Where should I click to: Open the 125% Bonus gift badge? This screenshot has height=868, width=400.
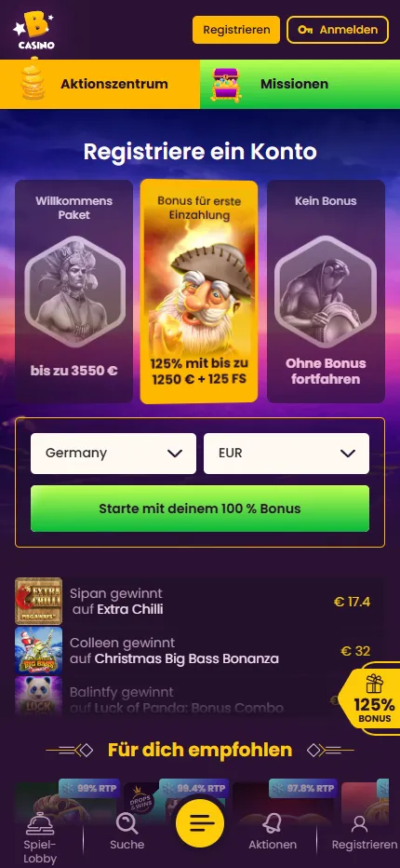[x=370, y=698]
